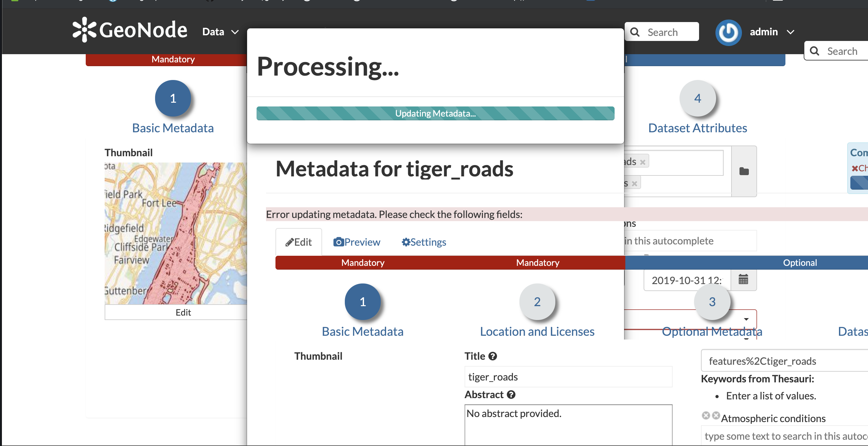Click the Title field containing tiger_roads
The image size is (868, 446).
(568, 377)
